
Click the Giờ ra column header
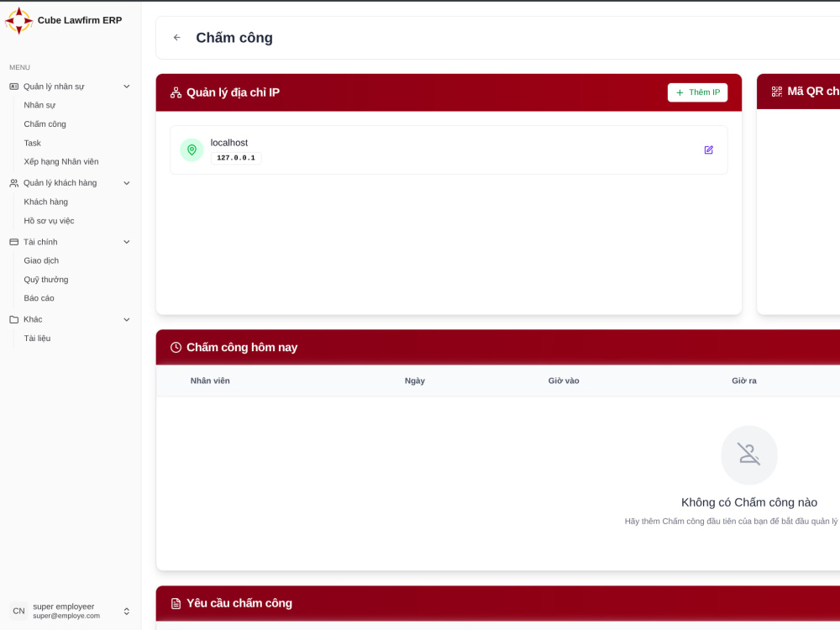pos(744,381)
